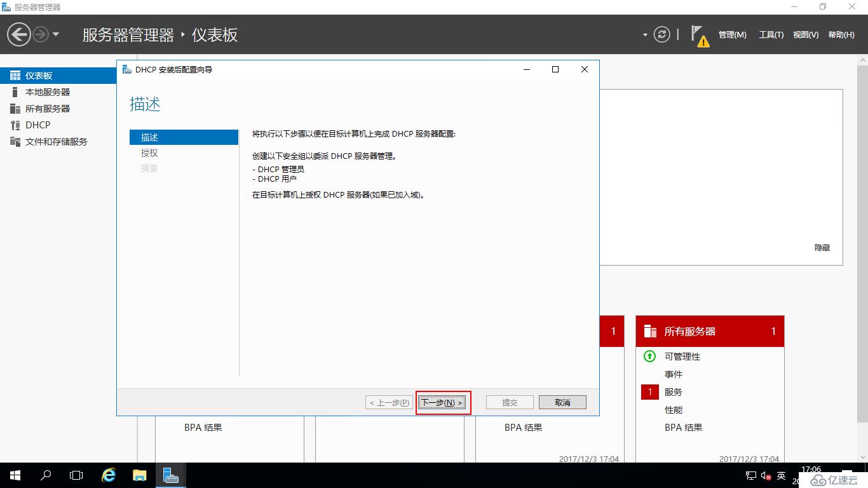Open the navigation history dropdown arrow

56,34
